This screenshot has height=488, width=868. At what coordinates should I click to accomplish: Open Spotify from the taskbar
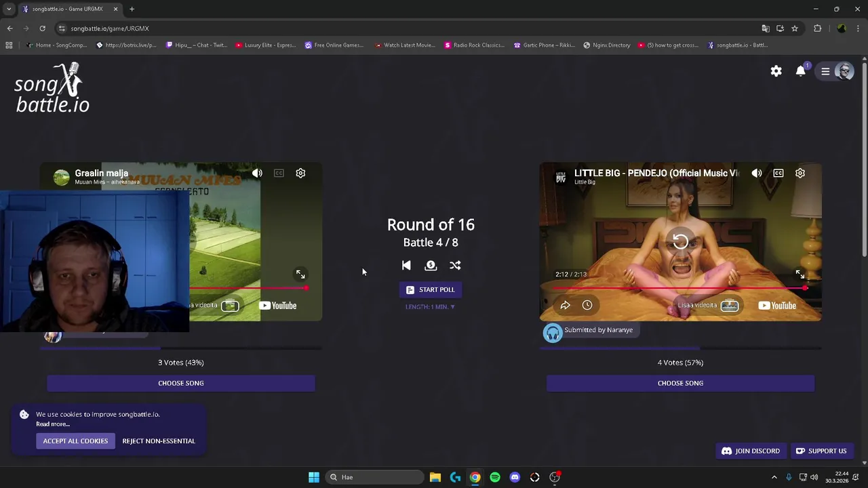(x=495, y=477)
